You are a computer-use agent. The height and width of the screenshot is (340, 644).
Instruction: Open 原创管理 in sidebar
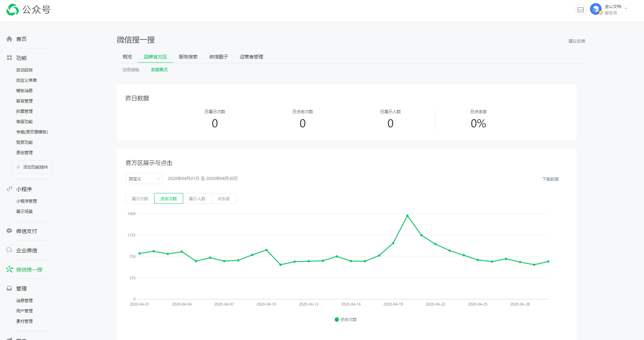[x=24, y=152]
